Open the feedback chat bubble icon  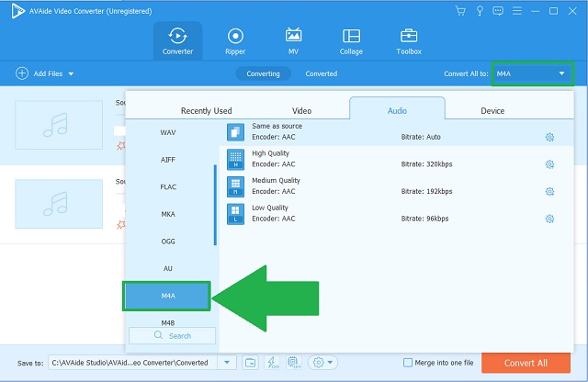point(496,11)
